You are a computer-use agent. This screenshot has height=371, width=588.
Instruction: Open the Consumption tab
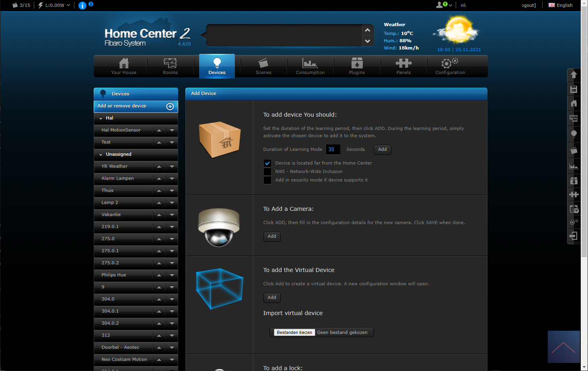310,66
